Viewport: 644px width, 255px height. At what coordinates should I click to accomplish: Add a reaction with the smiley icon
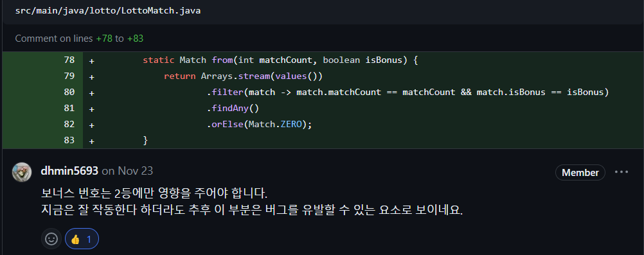[51, 238]
